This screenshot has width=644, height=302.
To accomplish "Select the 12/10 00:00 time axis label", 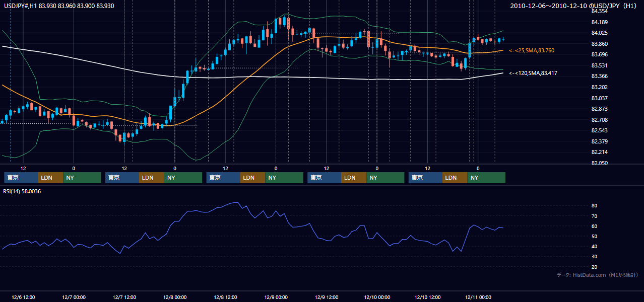I will [x=377, y=297].
